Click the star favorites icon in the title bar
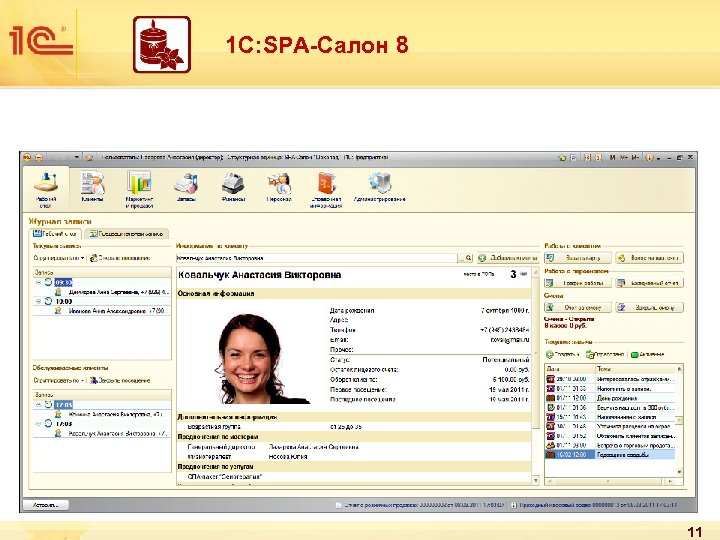The width and height of the screenshot is (720, 540). (90, 158)
